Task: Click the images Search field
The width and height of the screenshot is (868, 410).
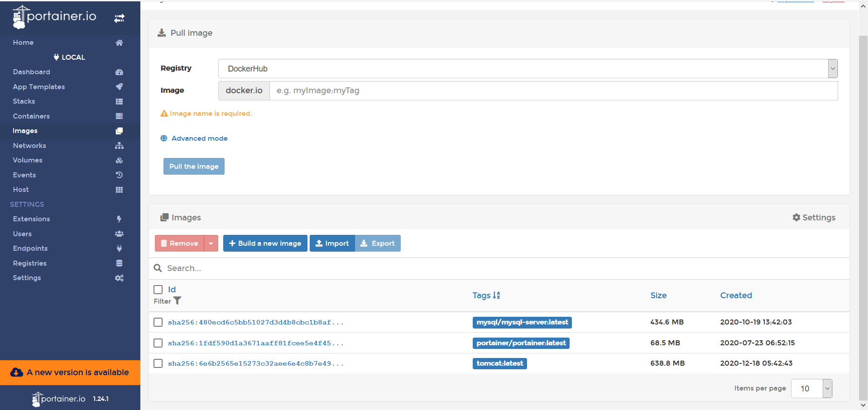Action: pos(498,268)
